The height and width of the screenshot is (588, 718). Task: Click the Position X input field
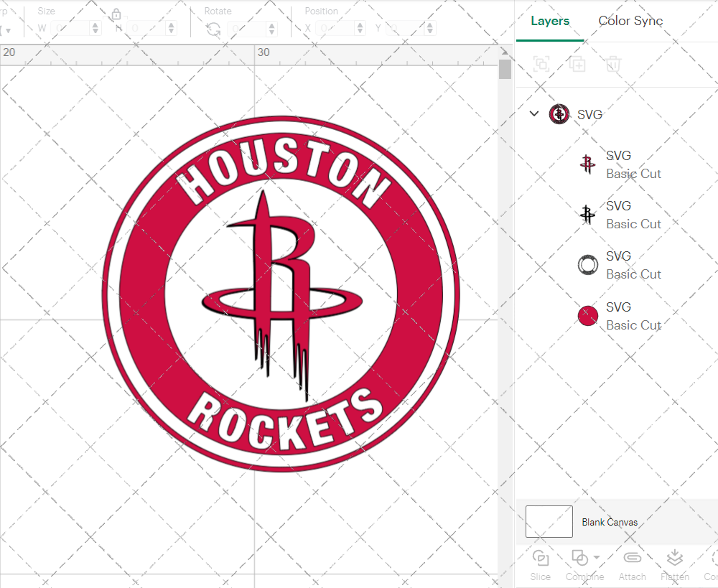(x=337, y=28)
